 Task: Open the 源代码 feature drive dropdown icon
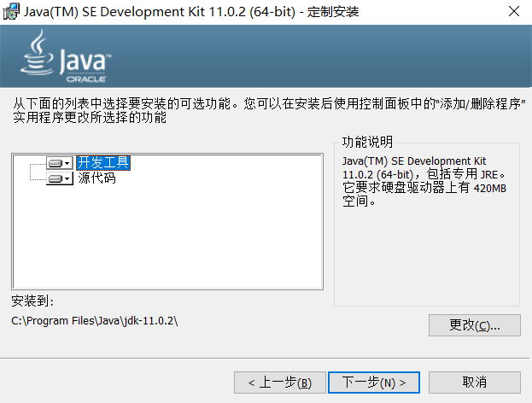point(60,178)
